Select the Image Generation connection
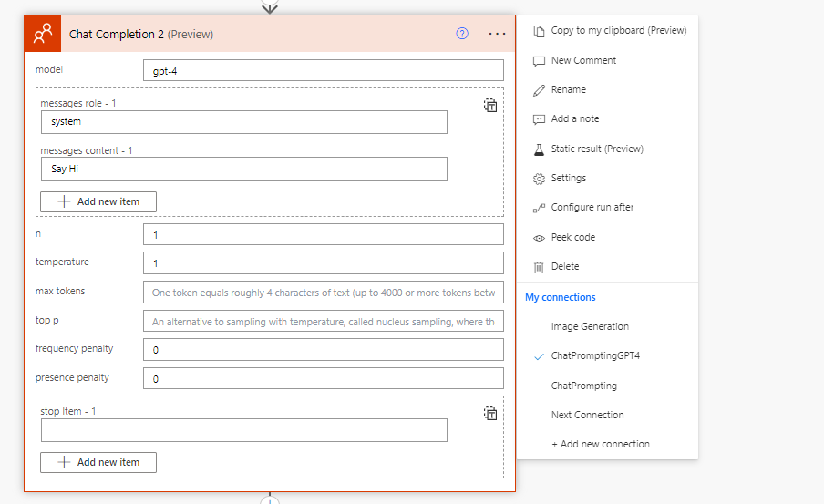The image size is (824, 504). coord(589,326)
